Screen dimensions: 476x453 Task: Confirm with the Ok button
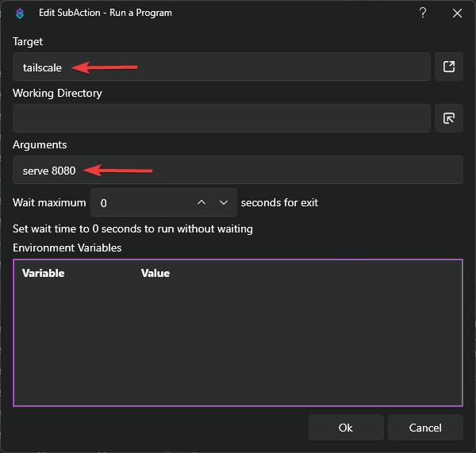click(x=346, y=428)
